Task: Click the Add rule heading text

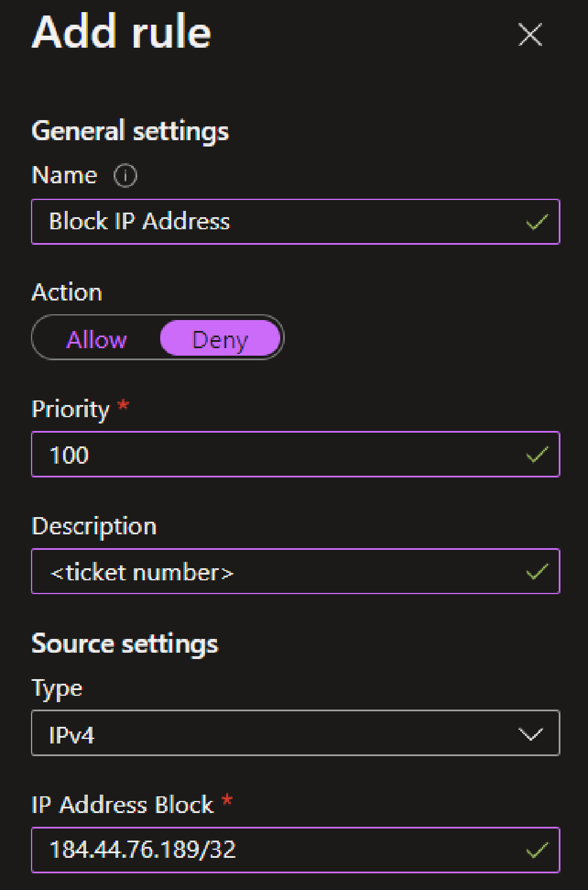Action: [x=121, y=32]
